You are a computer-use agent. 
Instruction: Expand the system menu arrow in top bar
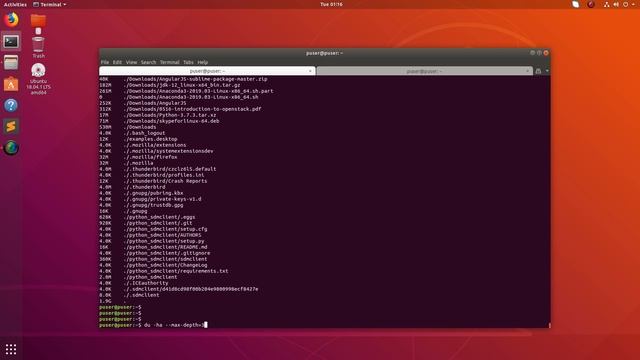[x=633, y=4]
